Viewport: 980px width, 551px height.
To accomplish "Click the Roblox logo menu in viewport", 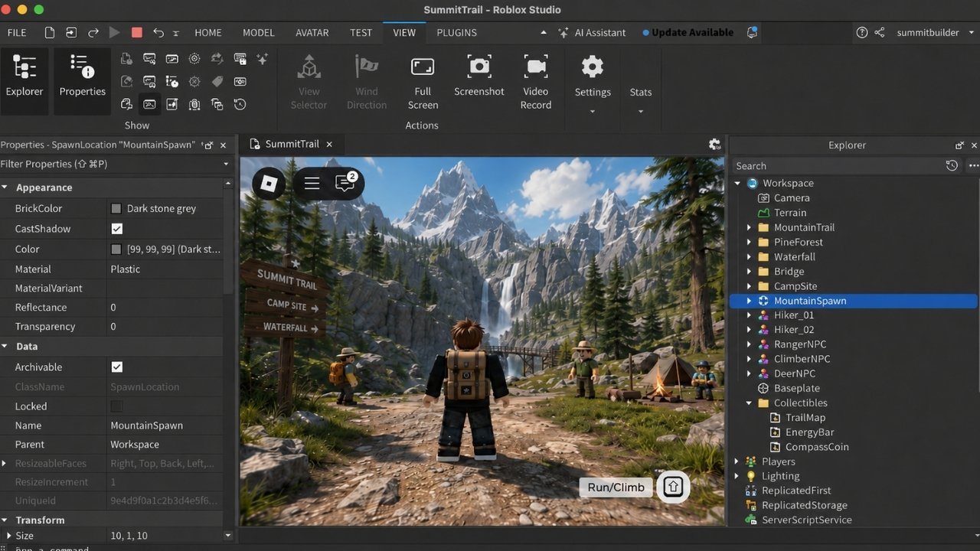I will 269,184.
